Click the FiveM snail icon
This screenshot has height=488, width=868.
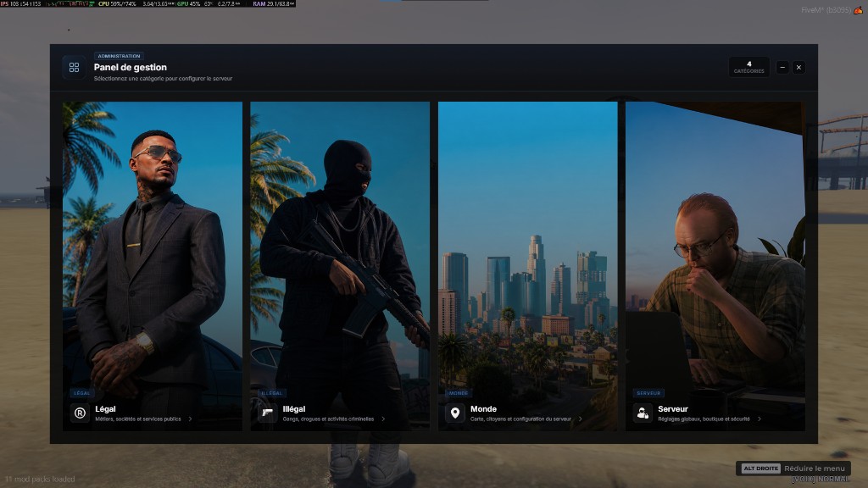point(858,10)
